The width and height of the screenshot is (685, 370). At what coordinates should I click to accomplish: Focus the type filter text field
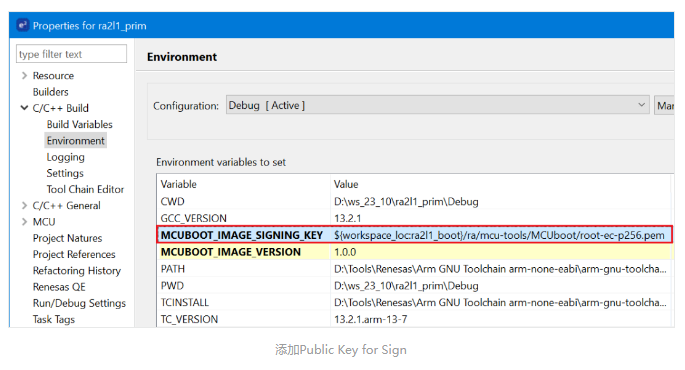(72, 54)
